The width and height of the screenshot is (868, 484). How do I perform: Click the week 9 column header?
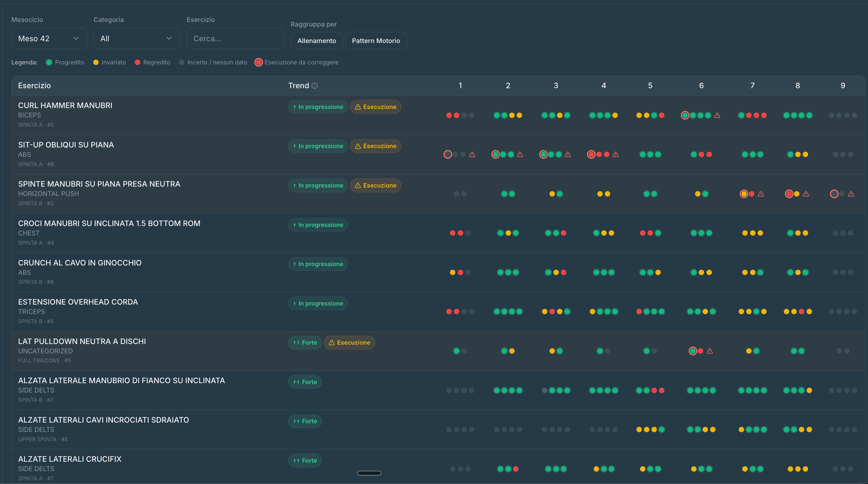(x=843, y=86)
